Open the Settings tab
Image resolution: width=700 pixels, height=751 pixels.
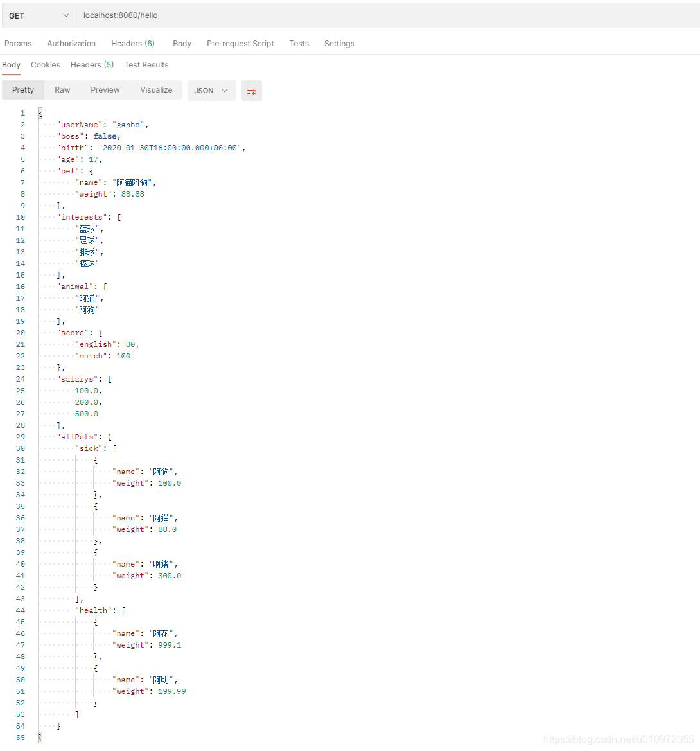(x=340, y=44)
